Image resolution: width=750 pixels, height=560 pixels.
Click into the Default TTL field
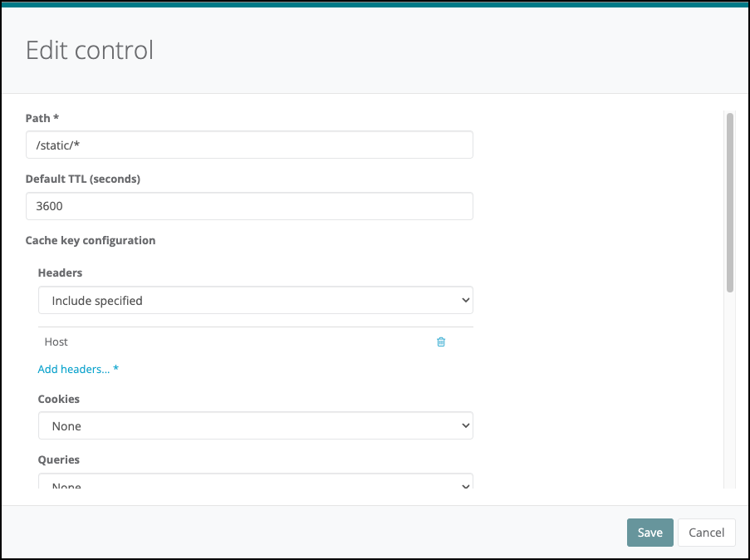click(x=249, y=206)
